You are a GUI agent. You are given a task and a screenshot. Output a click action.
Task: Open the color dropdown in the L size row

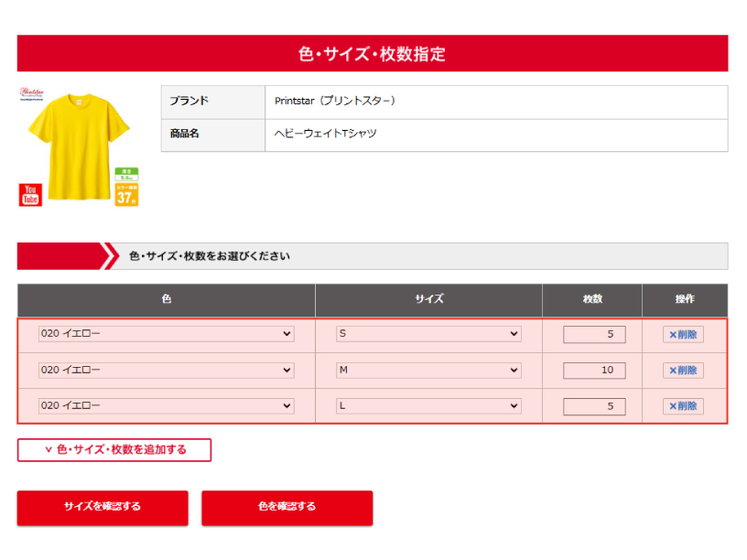(x=166, y=405)
